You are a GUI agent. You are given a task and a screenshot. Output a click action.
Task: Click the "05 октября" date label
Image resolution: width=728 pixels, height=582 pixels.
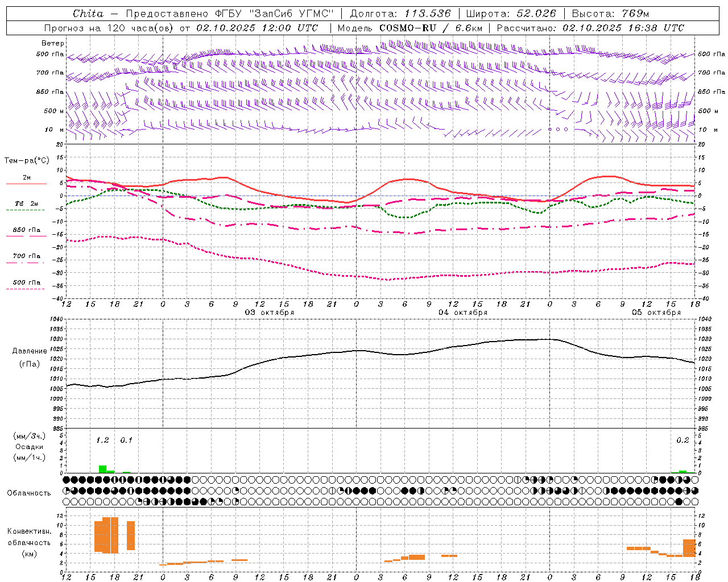point(656,313)
